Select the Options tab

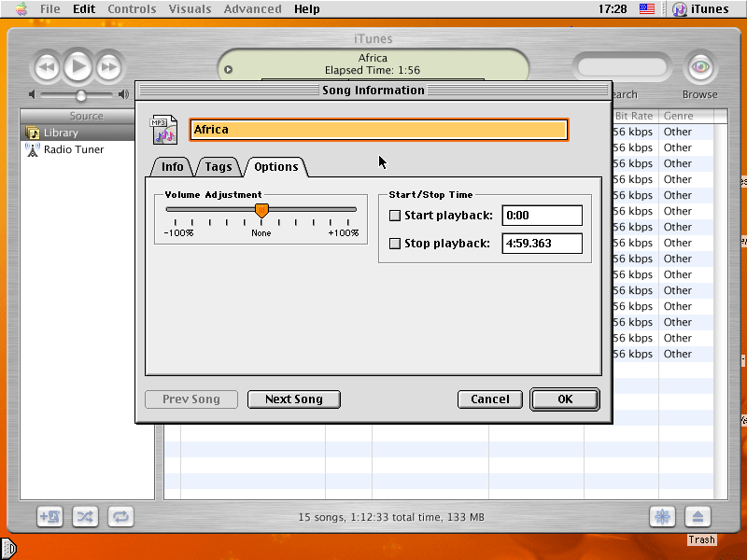(x=275, y=167)
